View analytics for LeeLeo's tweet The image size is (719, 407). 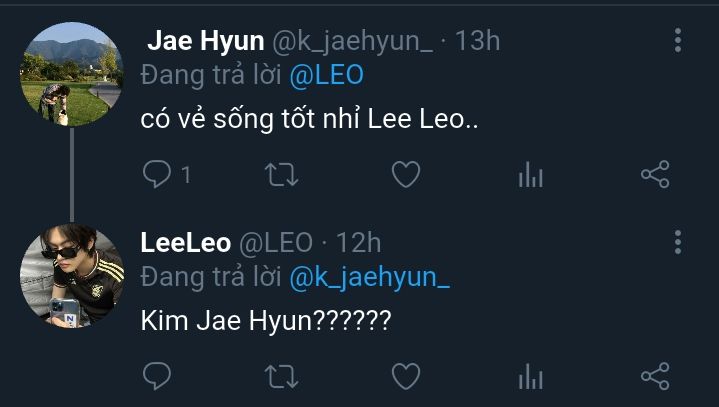530,377
